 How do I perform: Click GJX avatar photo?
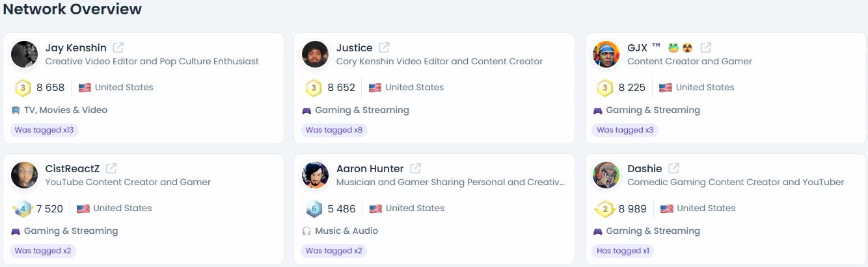[x=606, y=55]
